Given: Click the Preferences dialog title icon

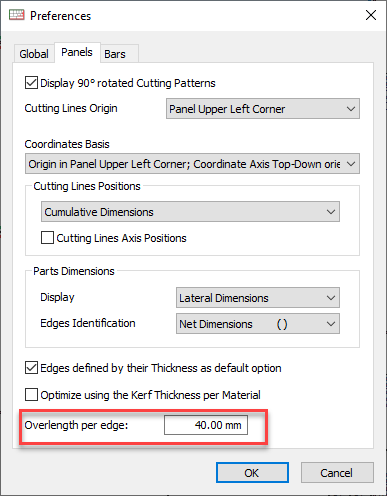Looking at the screenshot, I should click(x=17, y=15).
